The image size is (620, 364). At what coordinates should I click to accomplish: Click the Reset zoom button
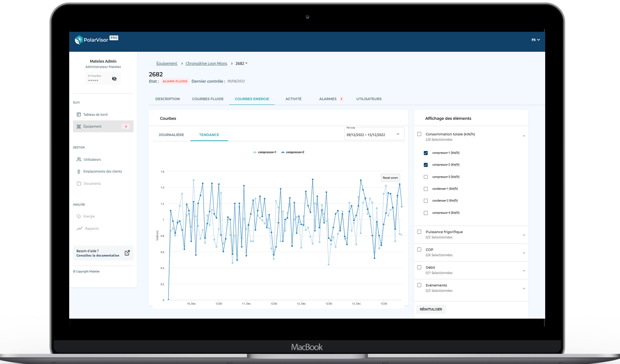coord(390,178)
